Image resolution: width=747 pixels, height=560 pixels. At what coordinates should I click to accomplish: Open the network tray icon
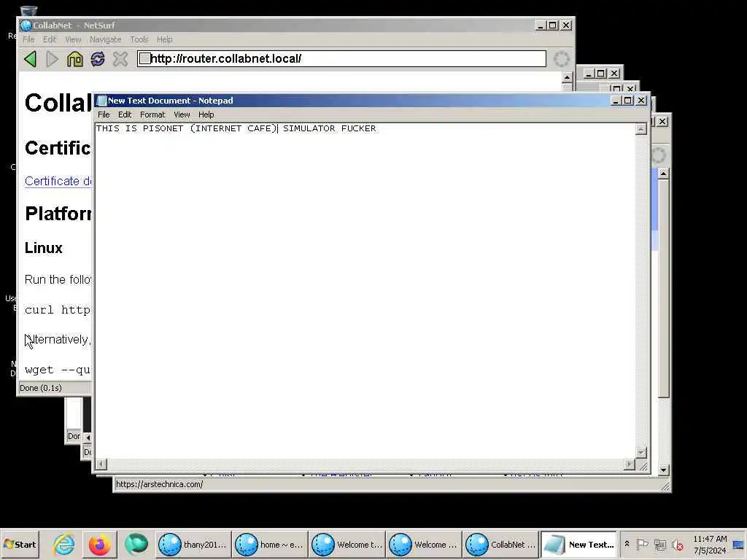659,545
